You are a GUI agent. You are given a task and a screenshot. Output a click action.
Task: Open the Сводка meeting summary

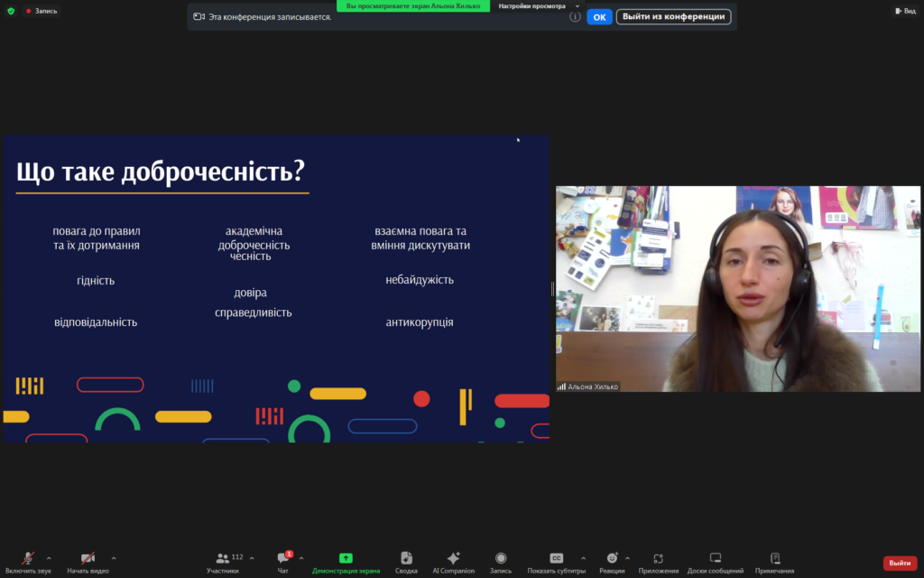point(406,562)
